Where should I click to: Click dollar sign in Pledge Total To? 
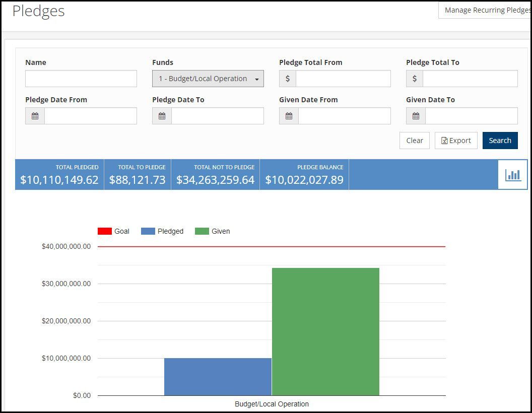(414, 79)
